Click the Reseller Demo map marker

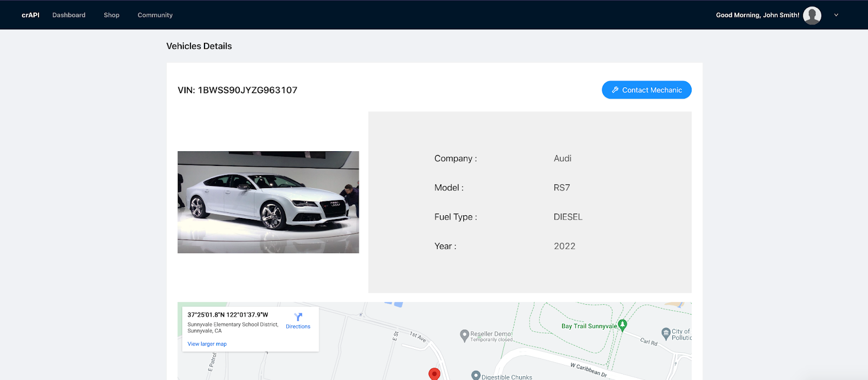point(464,336)
